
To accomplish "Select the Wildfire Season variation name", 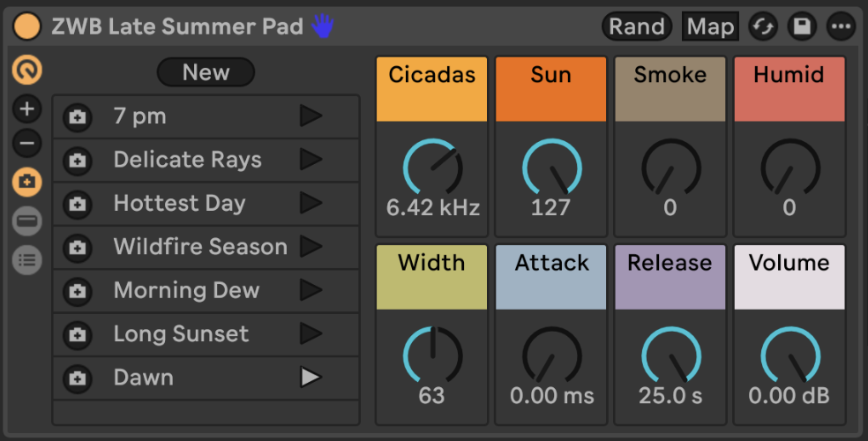I will tap(200, 247).
